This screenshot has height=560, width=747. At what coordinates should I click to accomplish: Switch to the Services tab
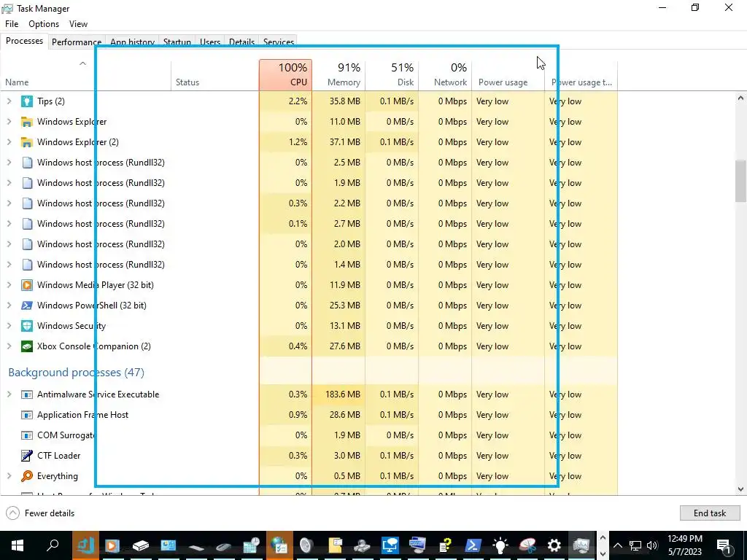pos(278,42)
